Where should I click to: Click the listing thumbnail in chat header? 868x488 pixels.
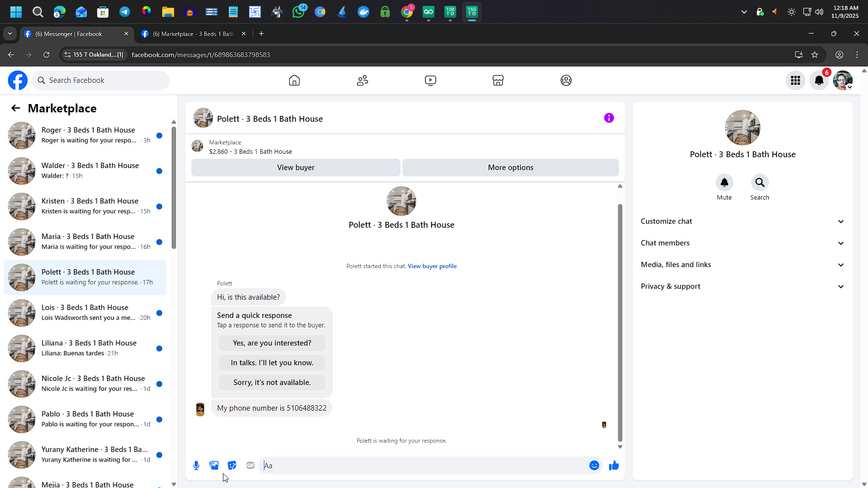click(x=203, y=118)
